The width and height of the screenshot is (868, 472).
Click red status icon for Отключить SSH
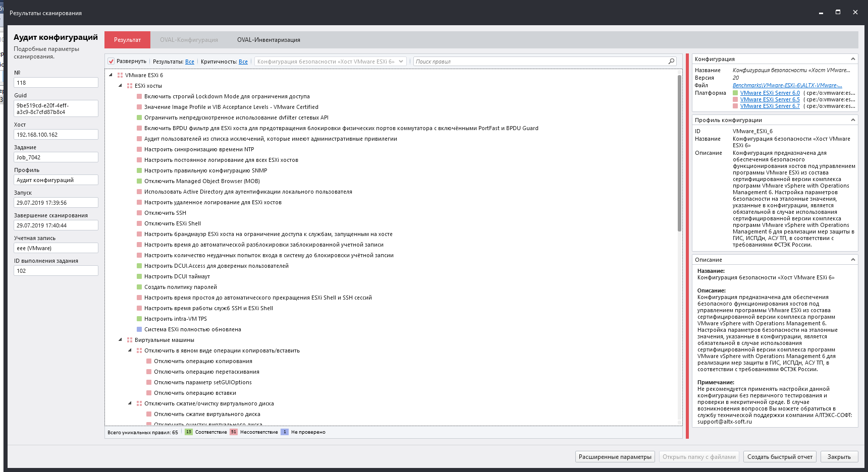point(139,213)
